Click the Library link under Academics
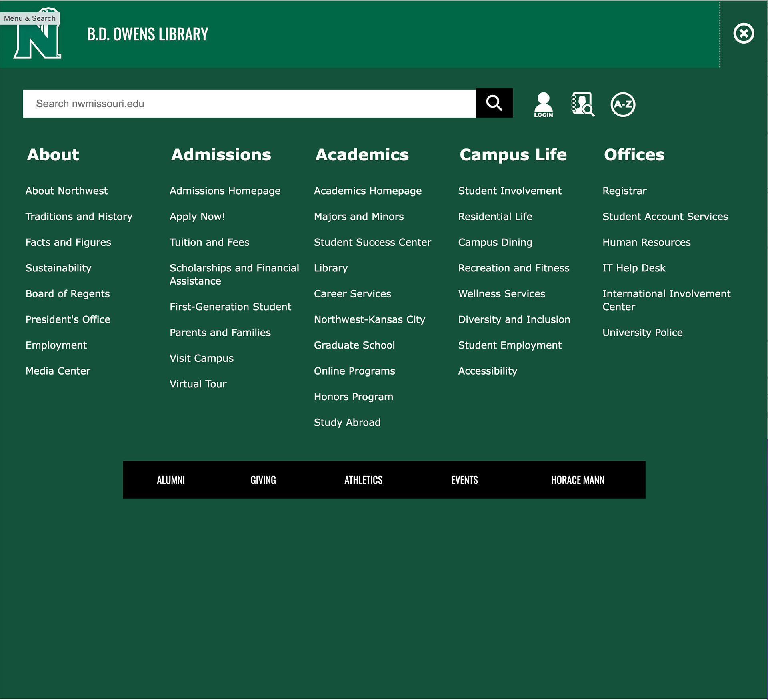The image size is (768, 700). (331, 268)
